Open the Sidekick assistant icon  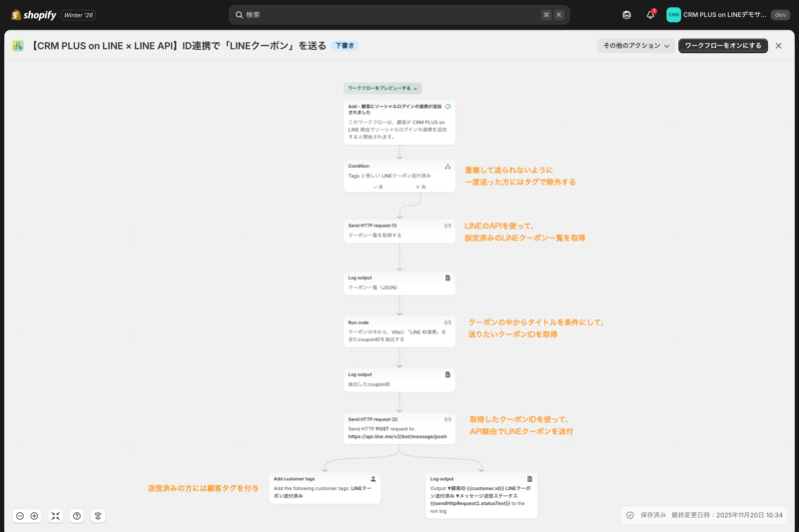pyautogui.click(x=626, y=15)
